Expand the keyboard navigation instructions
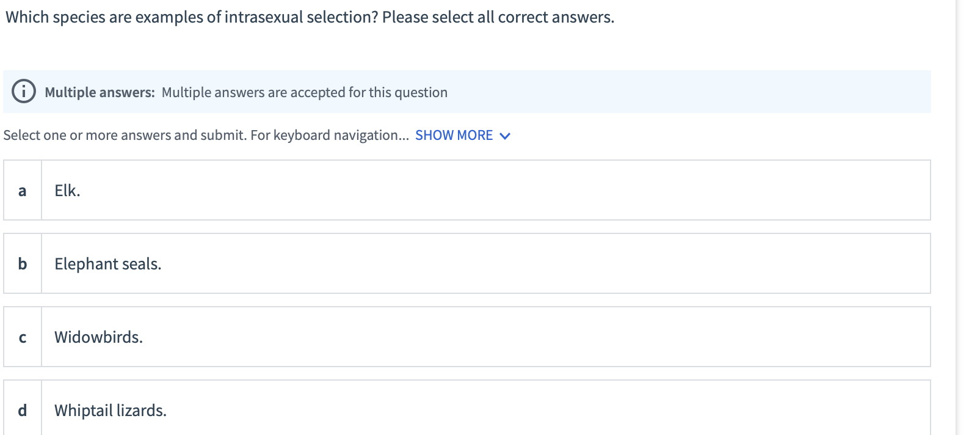 pos(454,135)
